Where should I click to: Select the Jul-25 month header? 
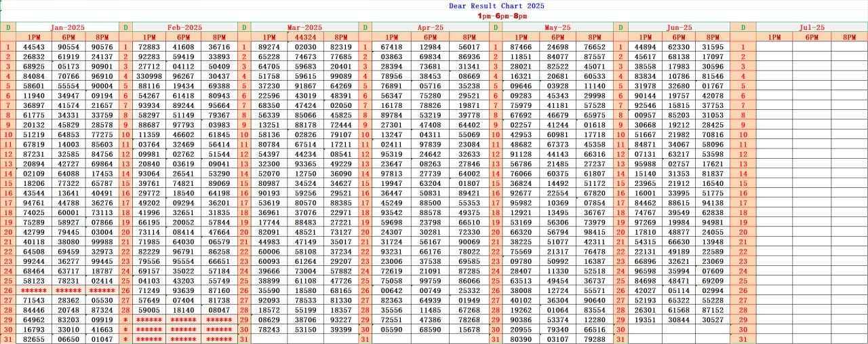[812, 27]
